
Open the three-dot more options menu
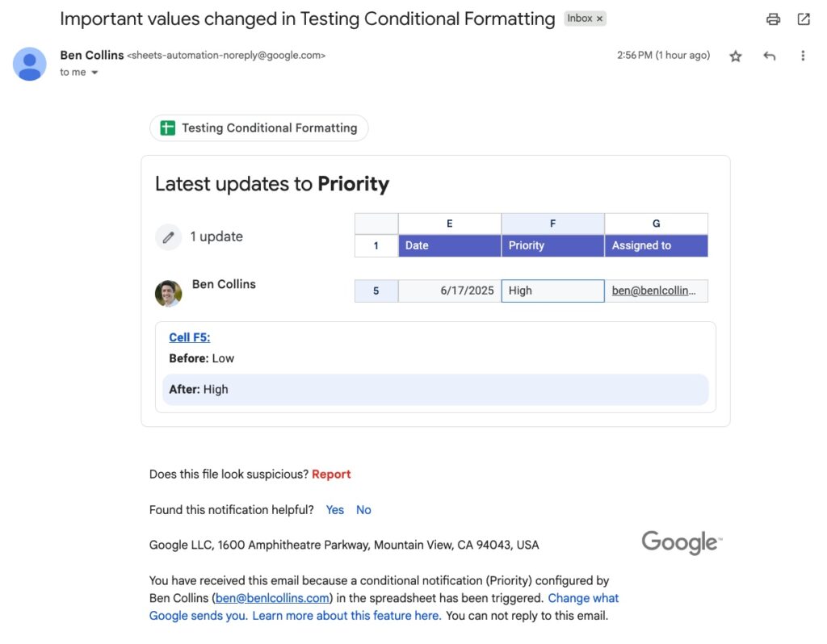tap(803, 56)
